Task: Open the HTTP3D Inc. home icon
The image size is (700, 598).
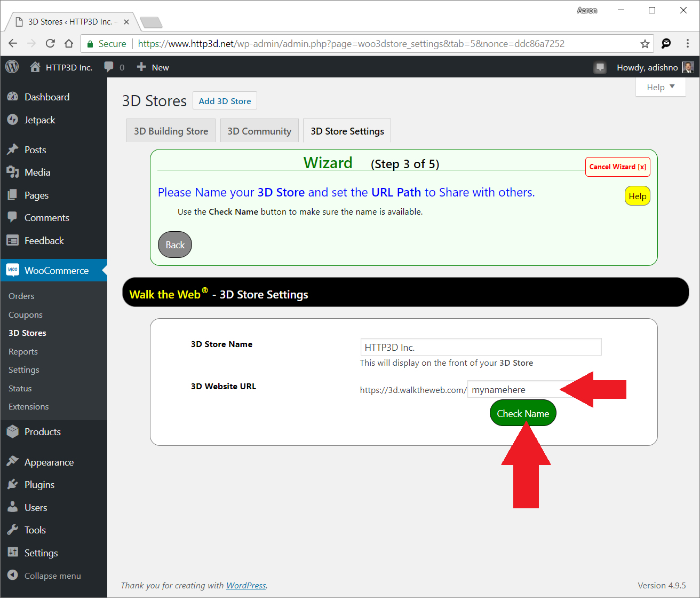Action: (35, 67)
